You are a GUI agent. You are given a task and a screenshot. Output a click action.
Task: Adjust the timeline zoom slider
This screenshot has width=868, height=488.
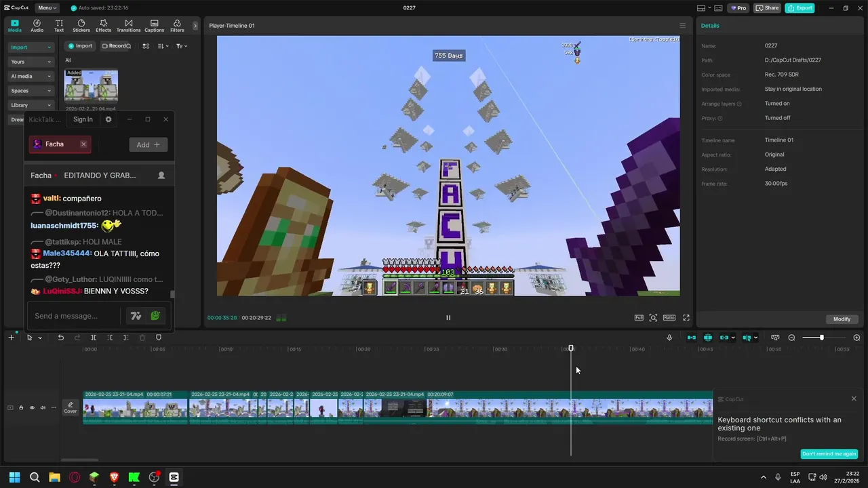[822, 338]
